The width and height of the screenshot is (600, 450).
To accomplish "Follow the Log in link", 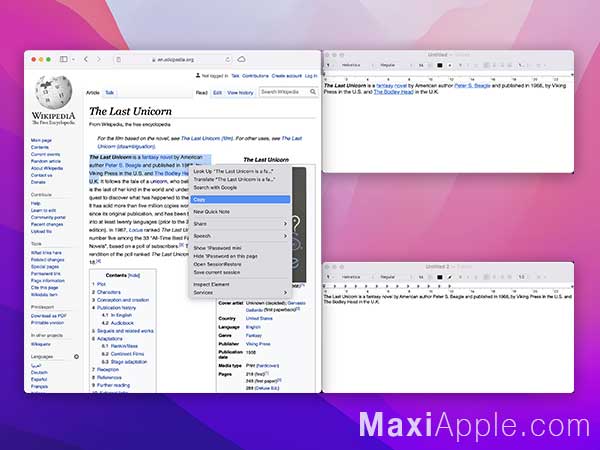I will (x=311, y=76).
